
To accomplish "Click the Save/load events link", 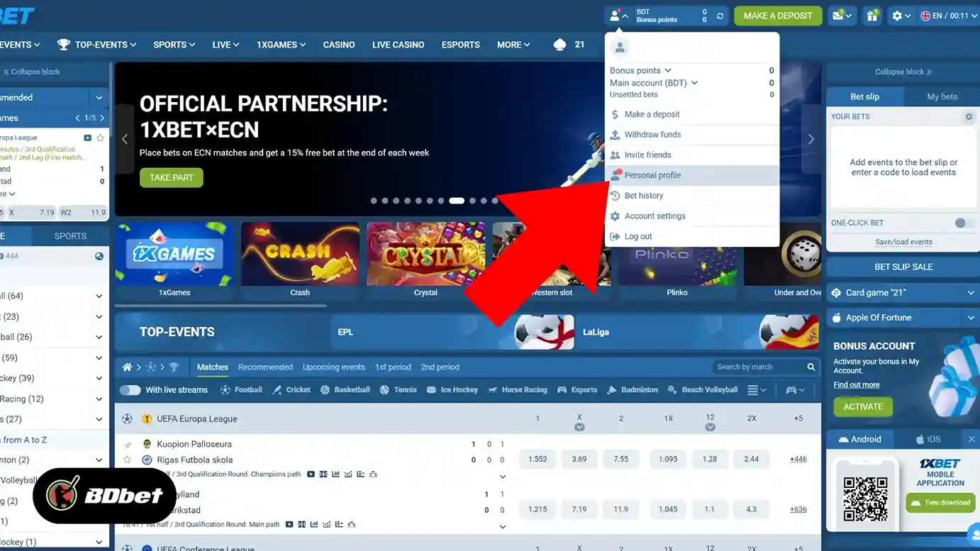I will pyautogui.click(x=903, y=243).
